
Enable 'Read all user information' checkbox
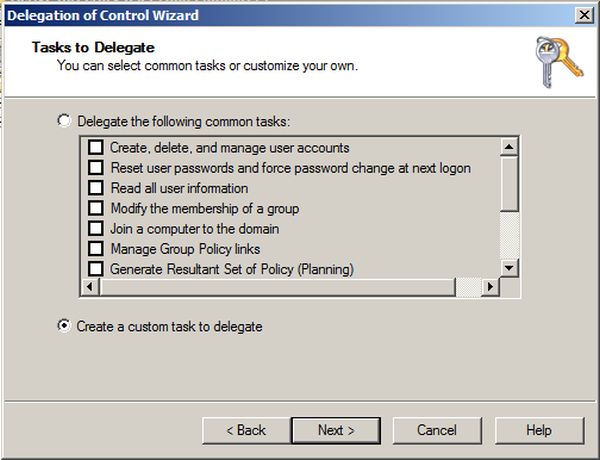pos(95,188)
